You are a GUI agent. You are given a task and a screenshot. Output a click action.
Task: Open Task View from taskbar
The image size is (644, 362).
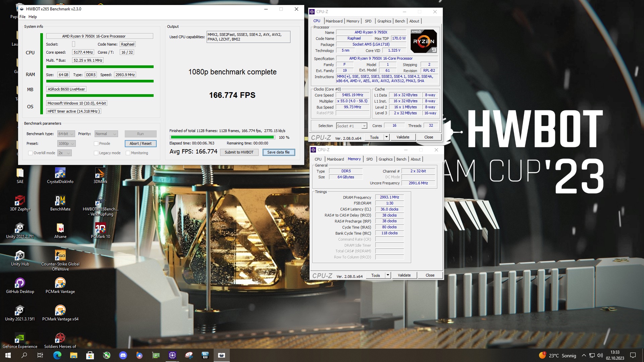coord(40,355)
